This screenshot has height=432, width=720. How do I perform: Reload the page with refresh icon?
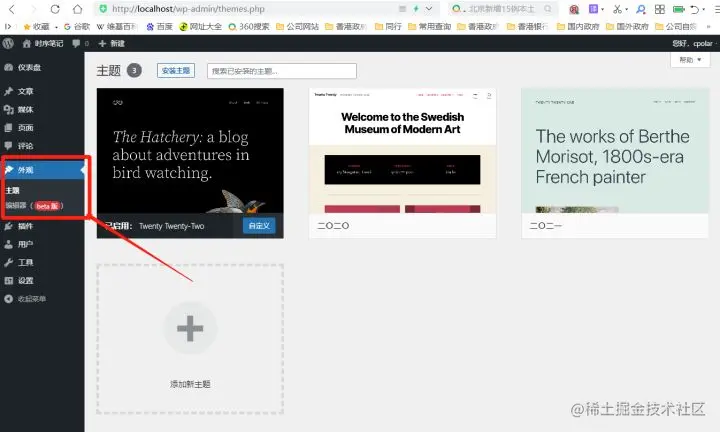[55, 9]
